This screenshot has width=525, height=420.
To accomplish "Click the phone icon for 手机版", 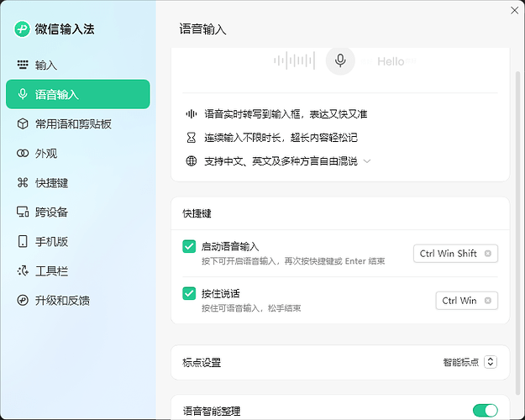I will [x=23, y=241].
